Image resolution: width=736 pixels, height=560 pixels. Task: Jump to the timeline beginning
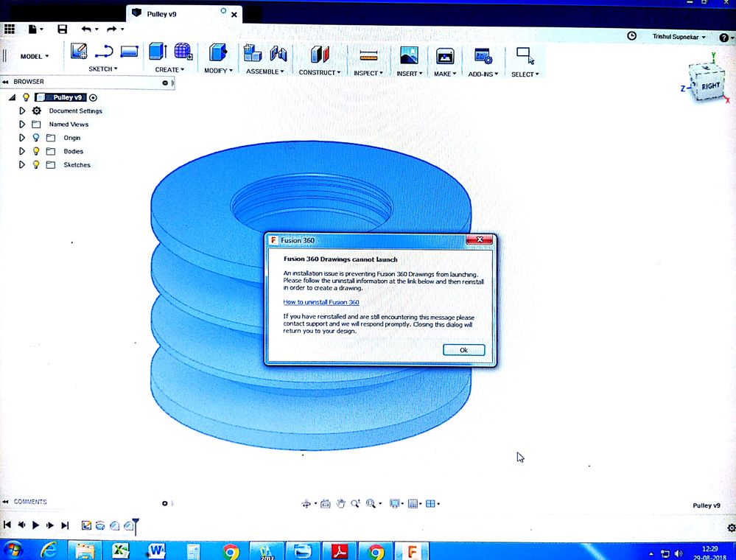(x=7, y=525)
